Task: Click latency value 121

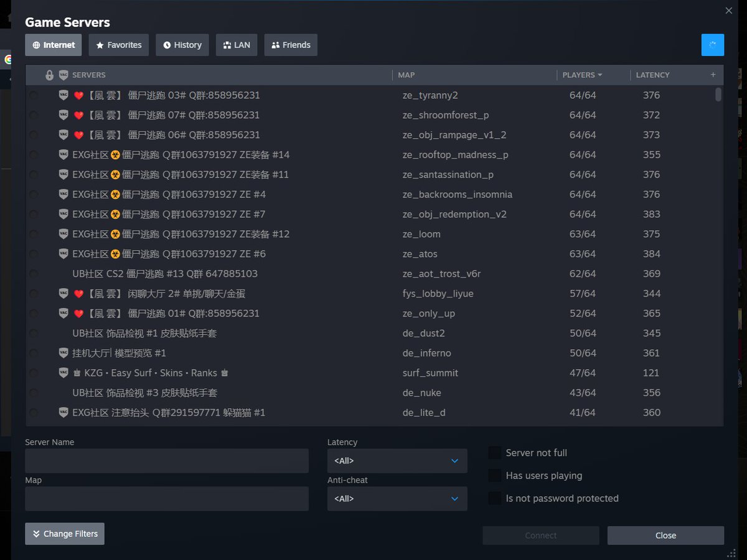Action: (x=651, y=373)
